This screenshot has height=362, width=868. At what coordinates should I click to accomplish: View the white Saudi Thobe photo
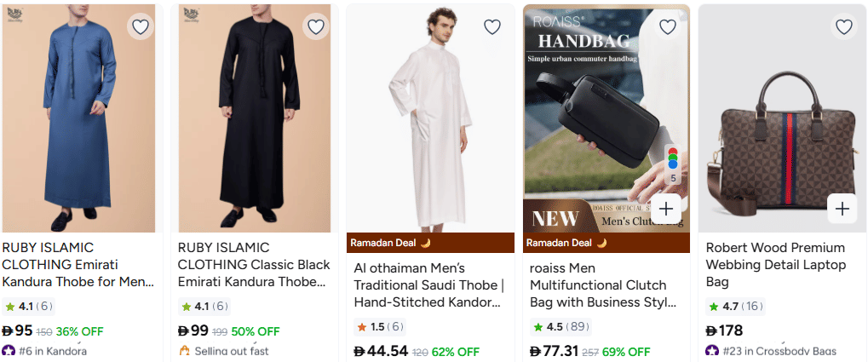pos(429,119)
